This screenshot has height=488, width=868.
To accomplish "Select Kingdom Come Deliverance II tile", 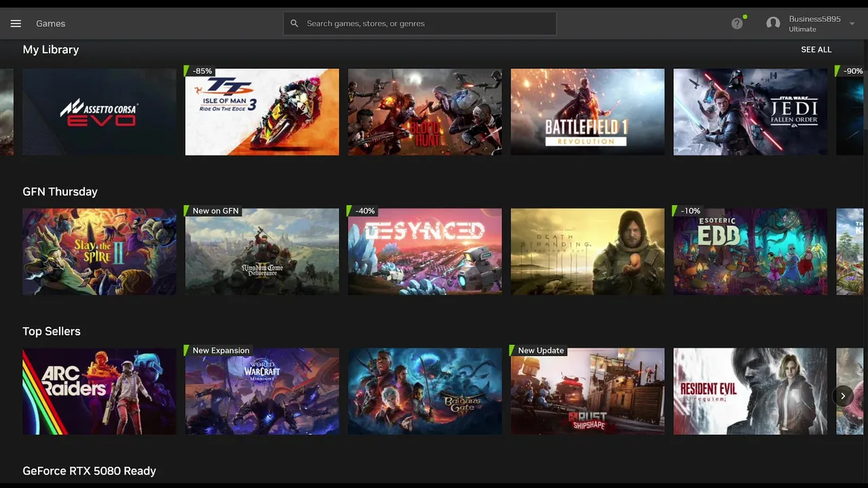I will pyautogui.click(x=262, y=251).
